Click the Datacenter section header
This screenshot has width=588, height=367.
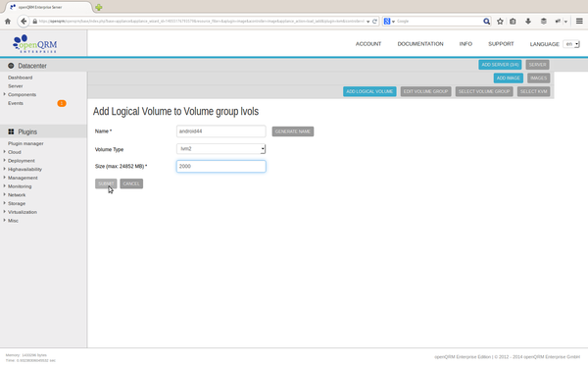pos(43,66)
